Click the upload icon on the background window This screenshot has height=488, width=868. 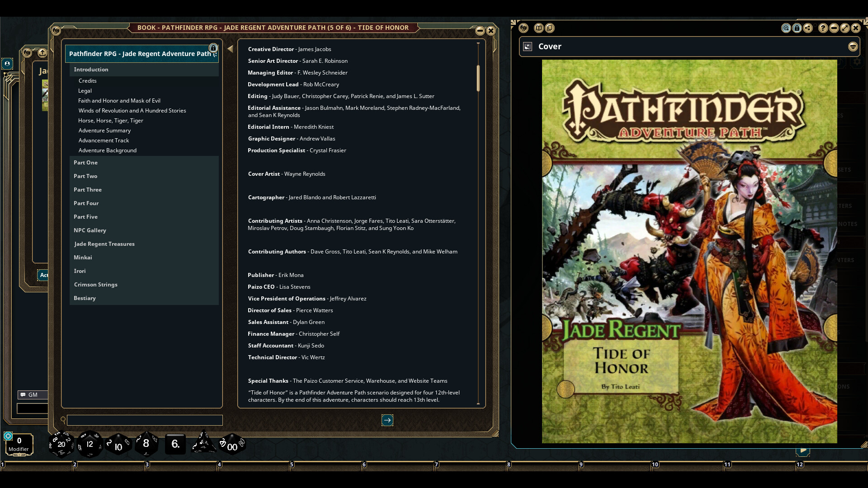pyautogui.click(x=42, y=53)
